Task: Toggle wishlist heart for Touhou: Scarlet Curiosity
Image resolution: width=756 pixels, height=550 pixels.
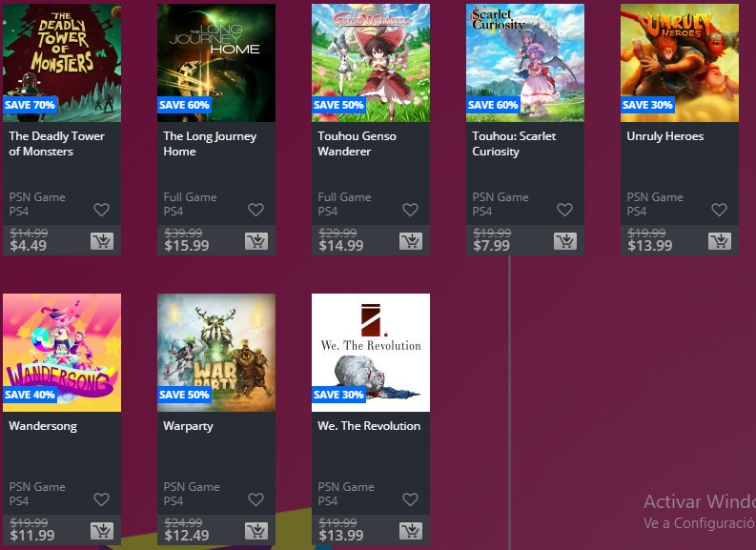Action: click(x=564, y=210)
